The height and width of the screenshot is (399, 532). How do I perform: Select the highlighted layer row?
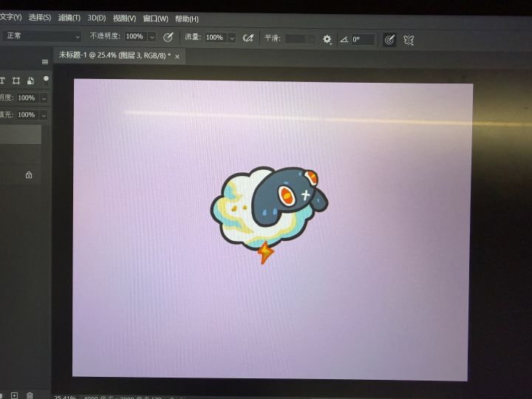tap(21, 134)
